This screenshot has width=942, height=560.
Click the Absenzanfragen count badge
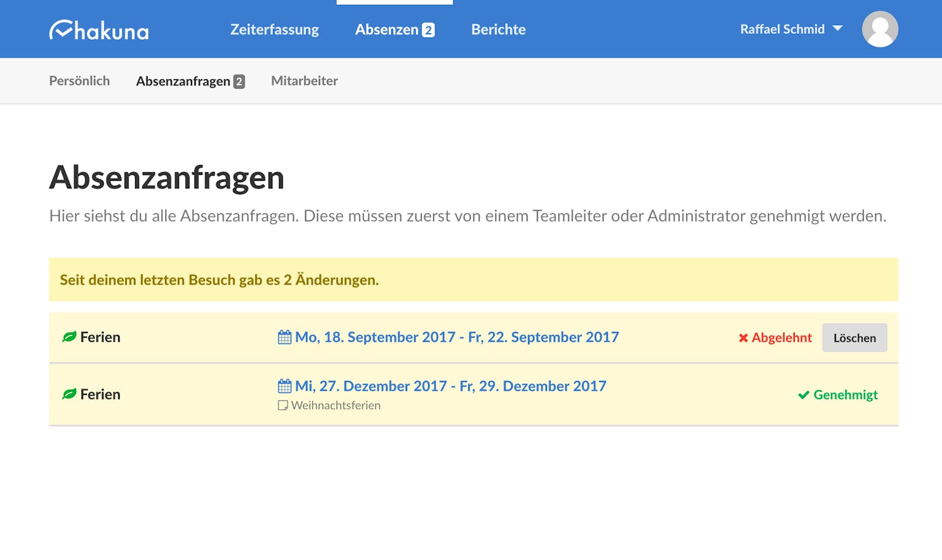pyautogui.click(x=239, y=82)
